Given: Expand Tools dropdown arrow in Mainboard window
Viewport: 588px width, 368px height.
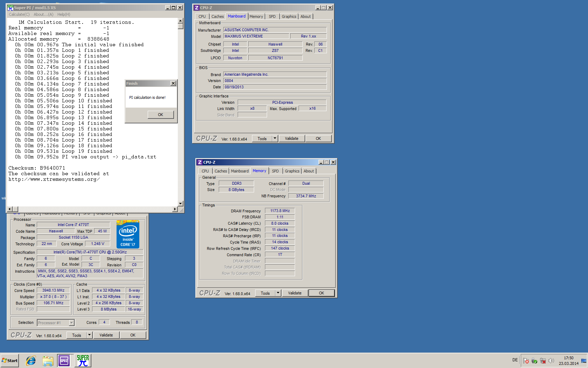Looking at the screenshot, I should (x=275, y=138).
